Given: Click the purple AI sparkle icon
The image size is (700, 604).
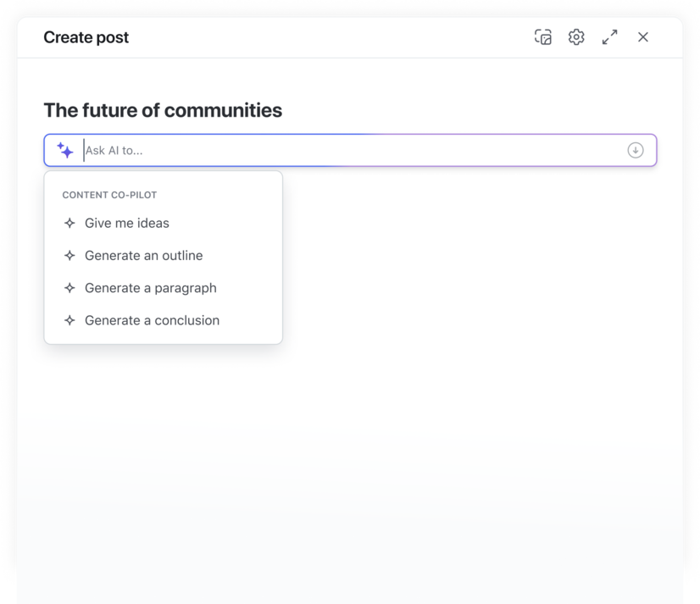Looking at the screenshot, I should (x=65, y=150).
